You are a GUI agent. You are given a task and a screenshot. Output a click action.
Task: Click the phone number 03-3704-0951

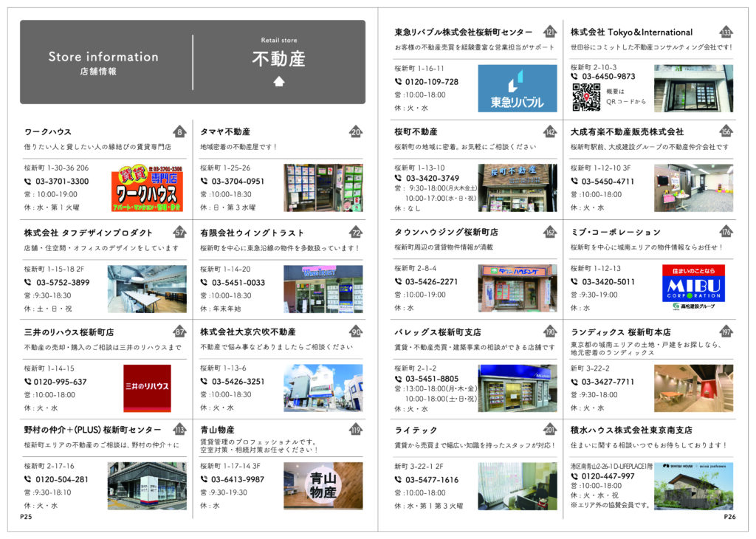238,182
